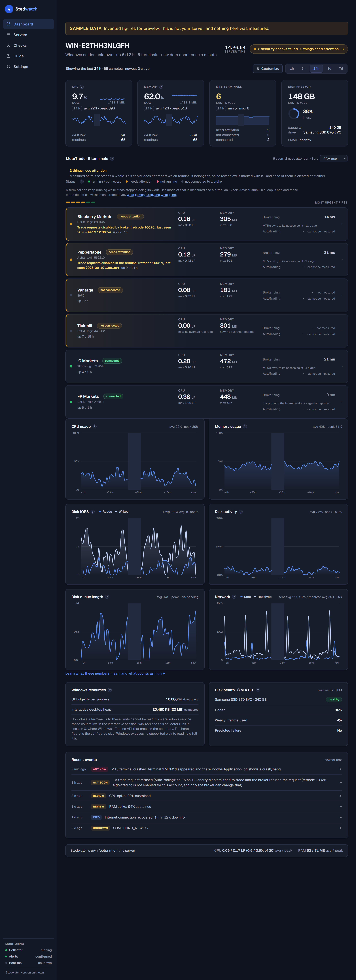Select the 3d time range tab

(329, 69)
